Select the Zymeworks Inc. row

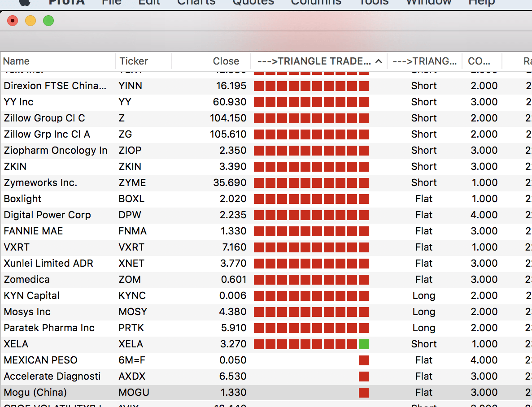266,182
